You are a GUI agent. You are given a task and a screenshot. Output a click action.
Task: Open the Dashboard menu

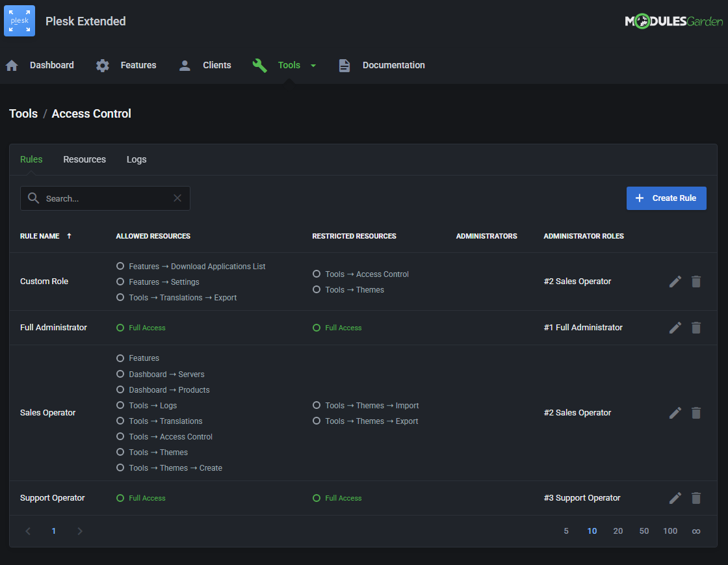pos(51,66)
